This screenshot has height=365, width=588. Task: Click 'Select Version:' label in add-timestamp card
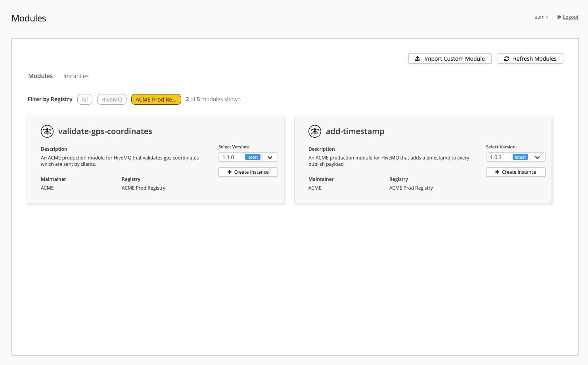point(502,147)
